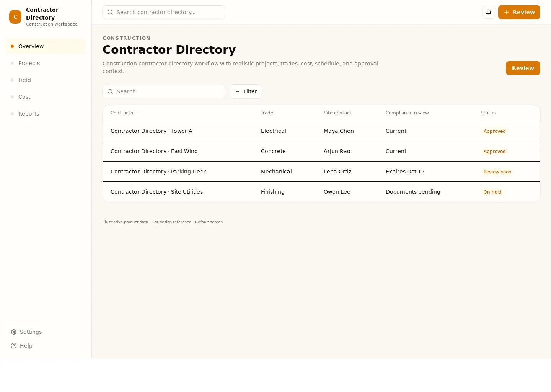This screenshot has width=551, height=392.
Task: Open notifications bell icon
Action: point(489,12)
